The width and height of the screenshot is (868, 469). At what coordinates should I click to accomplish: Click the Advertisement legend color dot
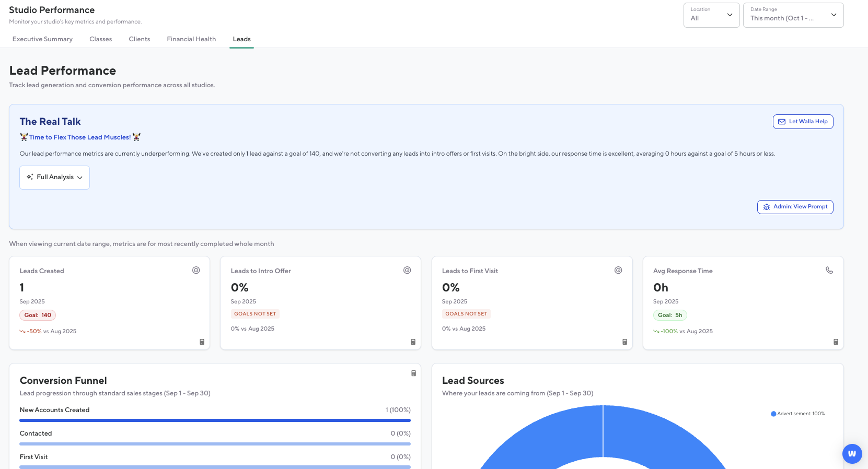click(x=773, y=414)
